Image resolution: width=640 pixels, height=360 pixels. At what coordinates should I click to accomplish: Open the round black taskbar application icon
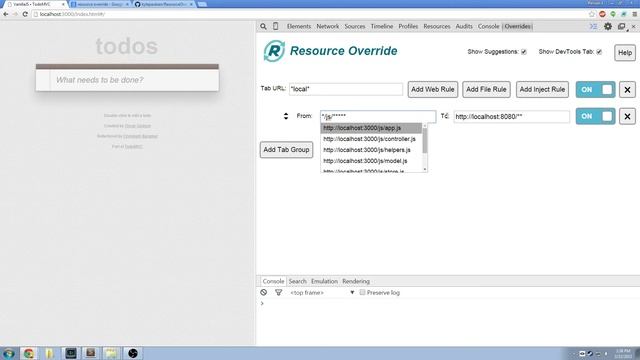[133, 353]
